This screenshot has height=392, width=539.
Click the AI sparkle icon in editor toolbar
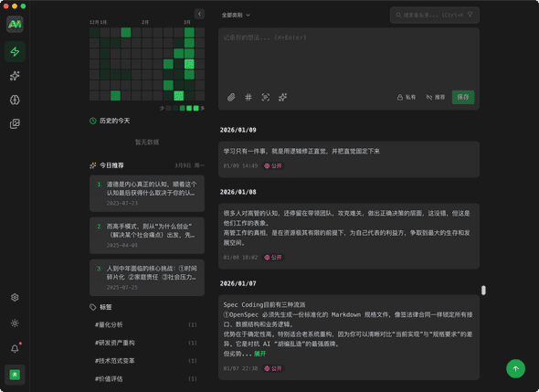click(x=282, y=97)
